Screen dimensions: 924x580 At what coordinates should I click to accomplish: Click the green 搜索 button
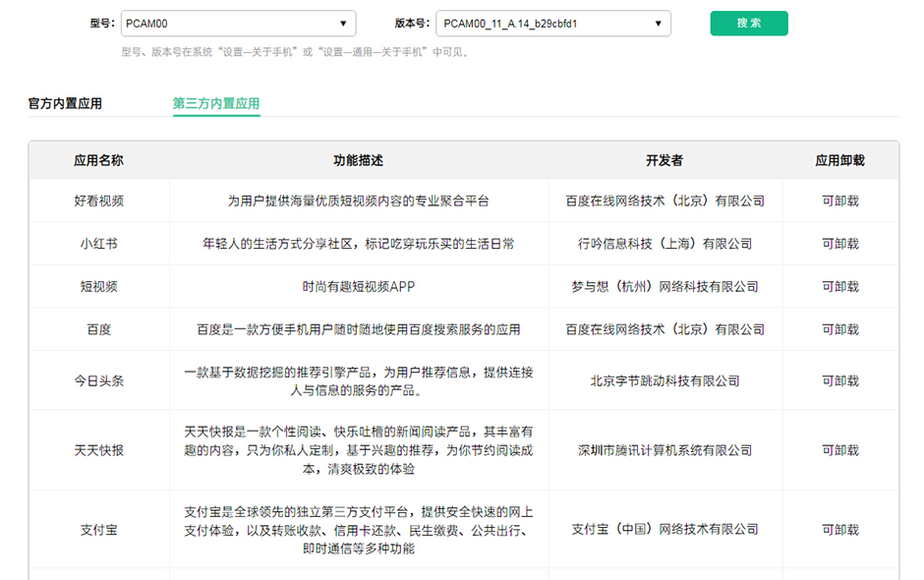coord(749,23)
